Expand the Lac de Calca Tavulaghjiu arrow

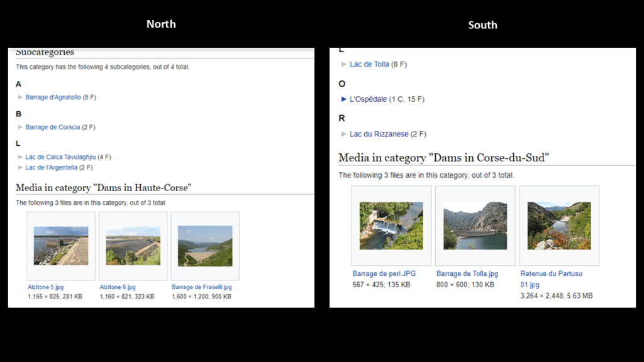click(x=20, y=157)
